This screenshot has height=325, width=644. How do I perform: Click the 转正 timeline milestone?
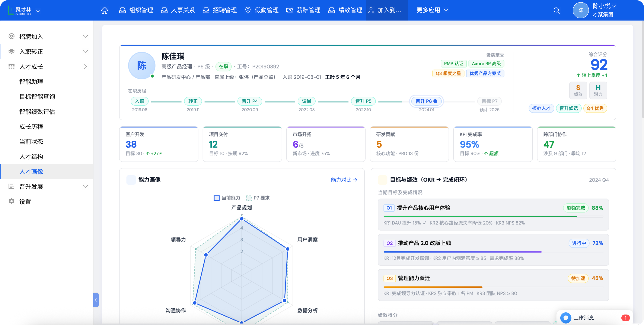click(x=193, y=101)
